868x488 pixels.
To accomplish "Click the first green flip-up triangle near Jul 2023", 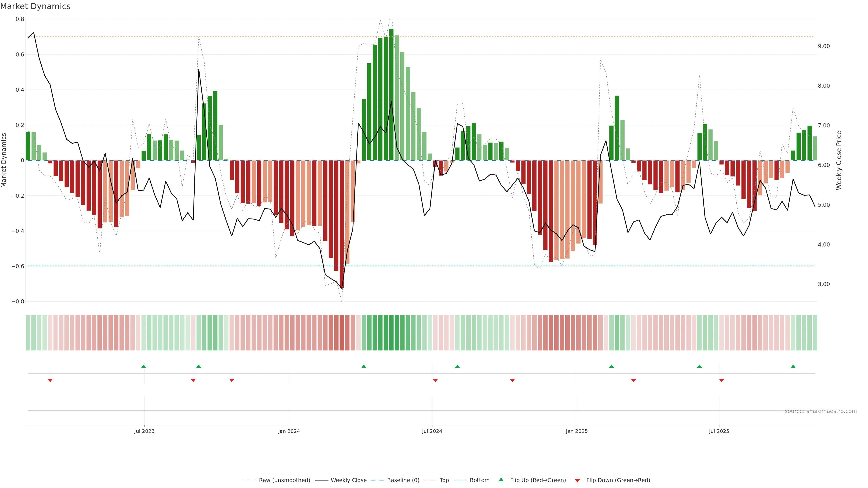I will pos(144,366).
